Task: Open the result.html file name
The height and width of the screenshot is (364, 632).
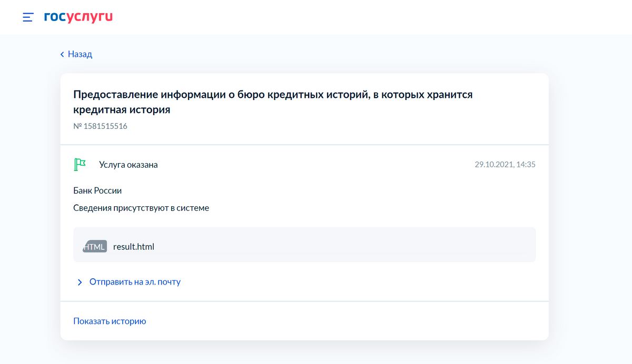Action: click(x=134, y=246)
